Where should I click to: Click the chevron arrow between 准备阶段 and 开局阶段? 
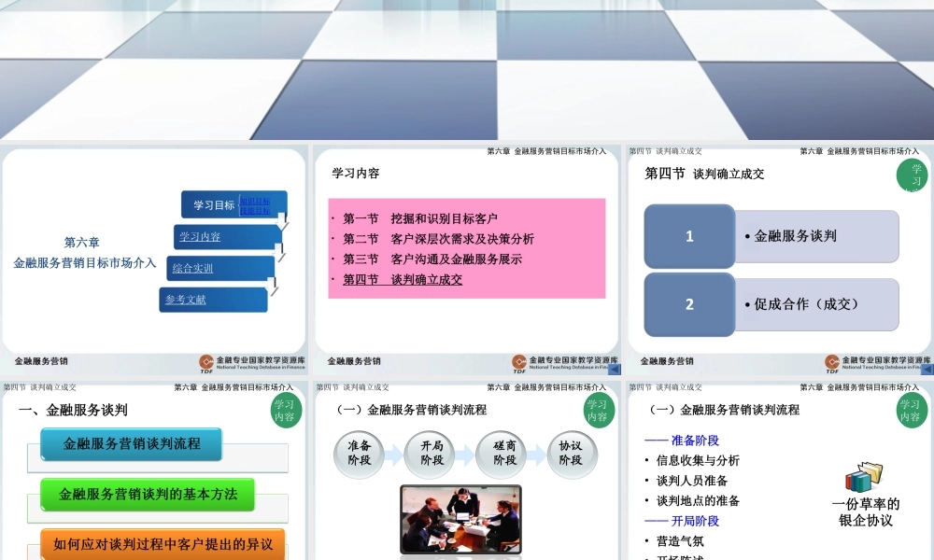392,455
